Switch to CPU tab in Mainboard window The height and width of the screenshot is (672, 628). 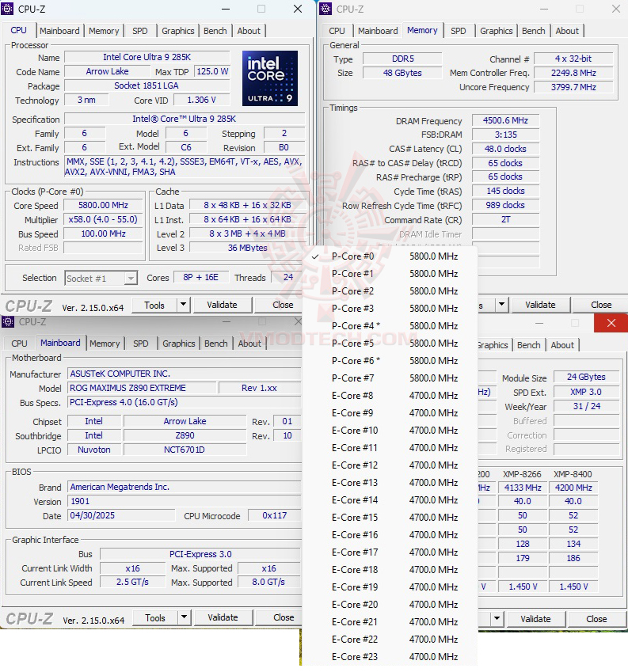click(19, 344)
